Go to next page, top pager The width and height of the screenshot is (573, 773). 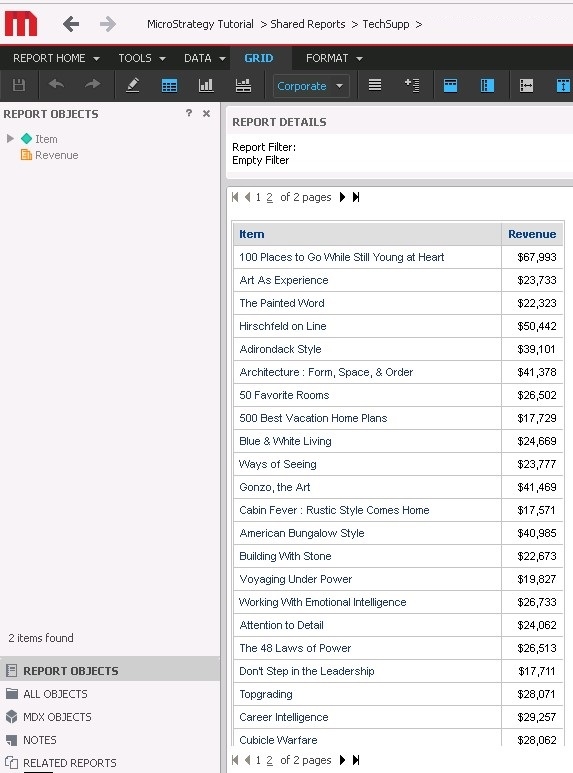click(342, 197)
